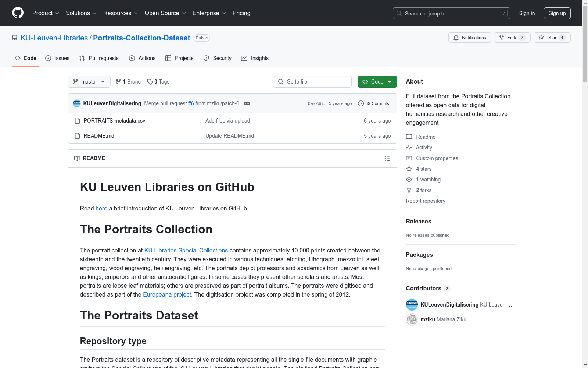Click the 0ea7d8b commit hash
Image resolution: width=588 pixels, height=368 pixels.
[316, 103]
